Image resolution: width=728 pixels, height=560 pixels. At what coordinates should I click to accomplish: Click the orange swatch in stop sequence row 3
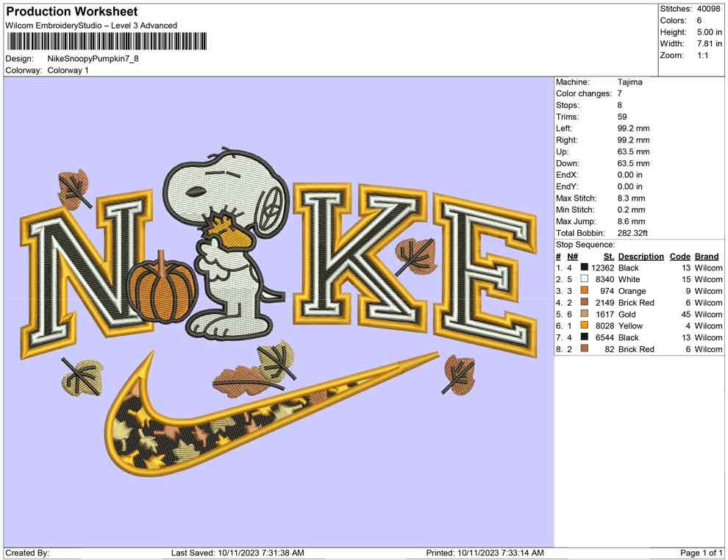click(x=585, y=290)
